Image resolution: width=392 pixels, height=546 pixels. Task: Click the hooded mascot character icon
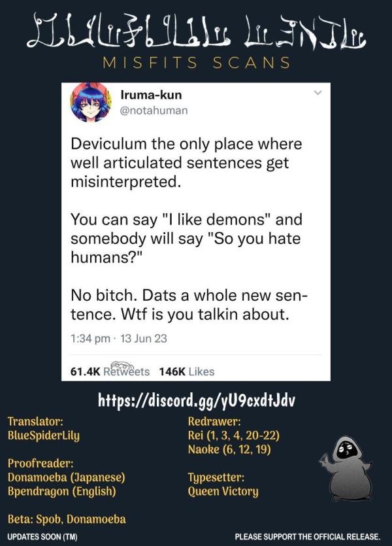(347, 468)
